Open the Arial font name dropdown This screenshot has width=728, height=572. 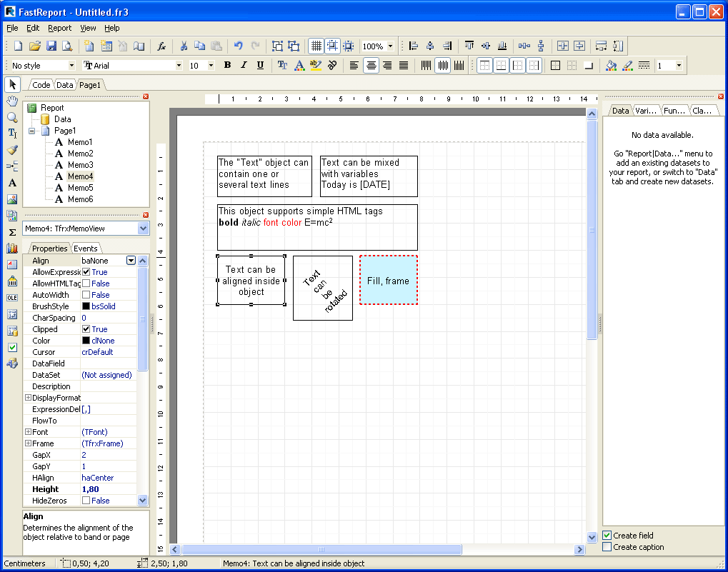[x=179, y=66]
